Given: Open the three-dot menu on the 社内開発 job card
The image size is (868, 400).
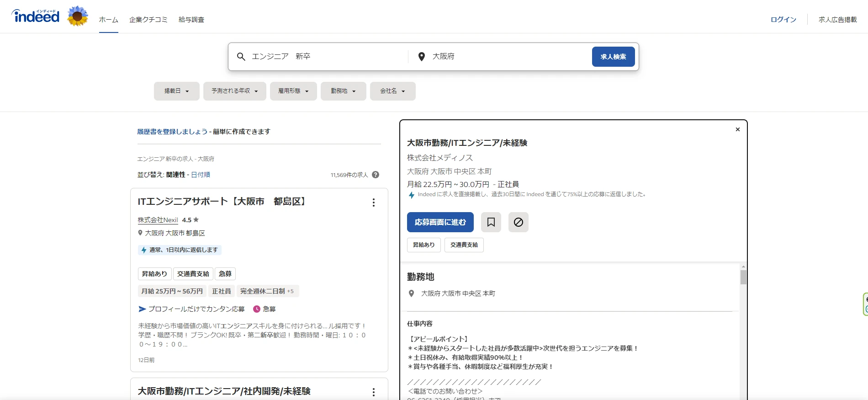Looking at the screenshot, I should 374,392.
